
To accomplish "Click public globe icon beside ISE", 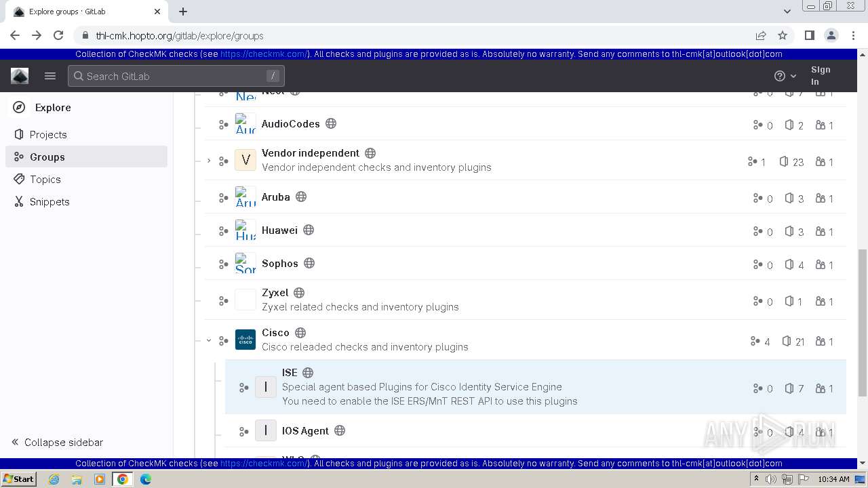I will [x=308, y=373].
